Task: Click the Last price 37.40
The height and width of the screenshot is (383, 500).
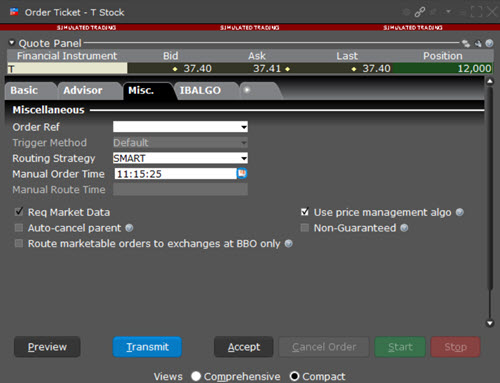Action: tap(376, 69)
